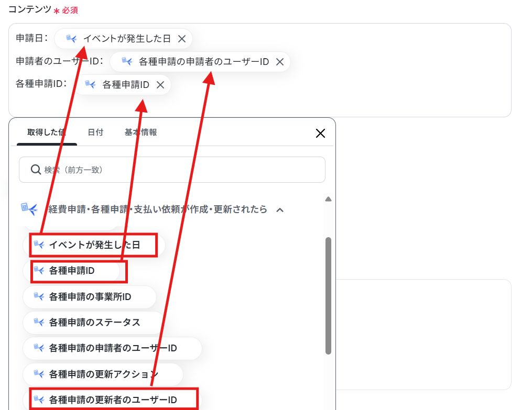Close the value picker popup with X
This screenshot has width=532, height=410.
point(321,133)
